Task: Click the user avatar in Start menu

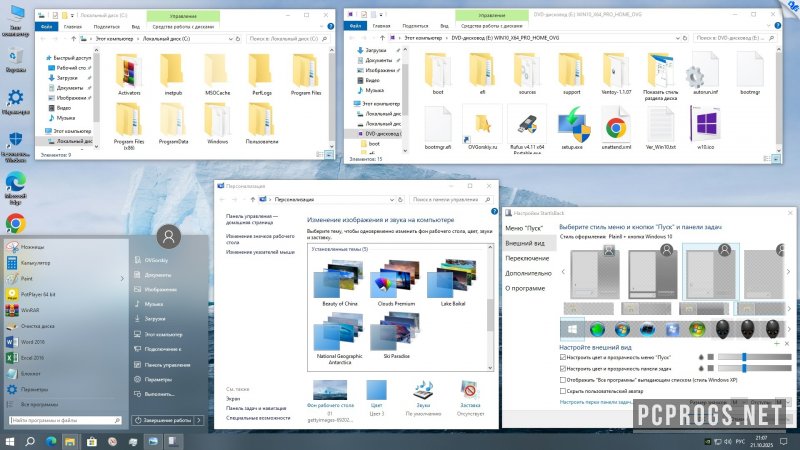Action: [168, 236]
